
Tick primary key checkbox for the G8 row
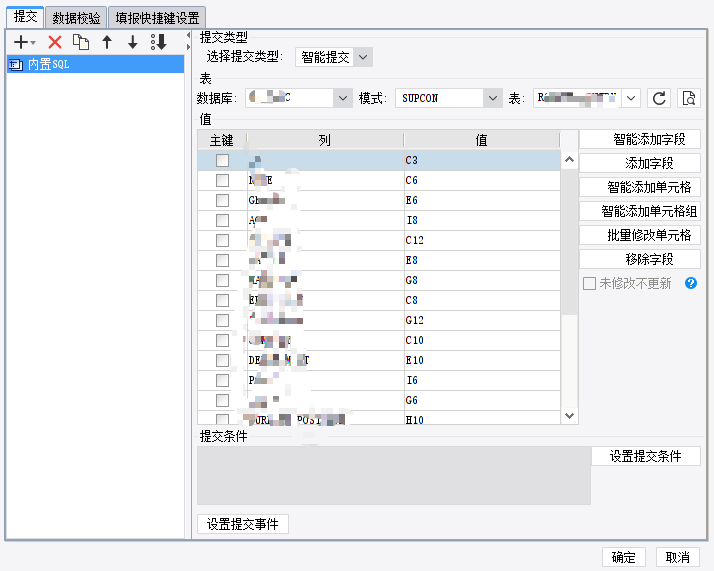[x=222, y=280]
